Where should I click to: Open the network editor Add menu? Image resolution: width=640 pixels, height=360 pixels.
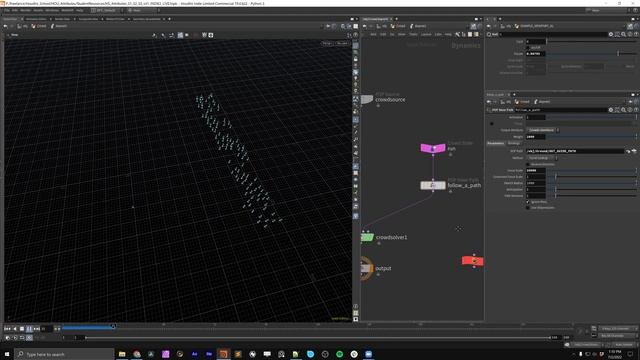click(x=373, y=35)
